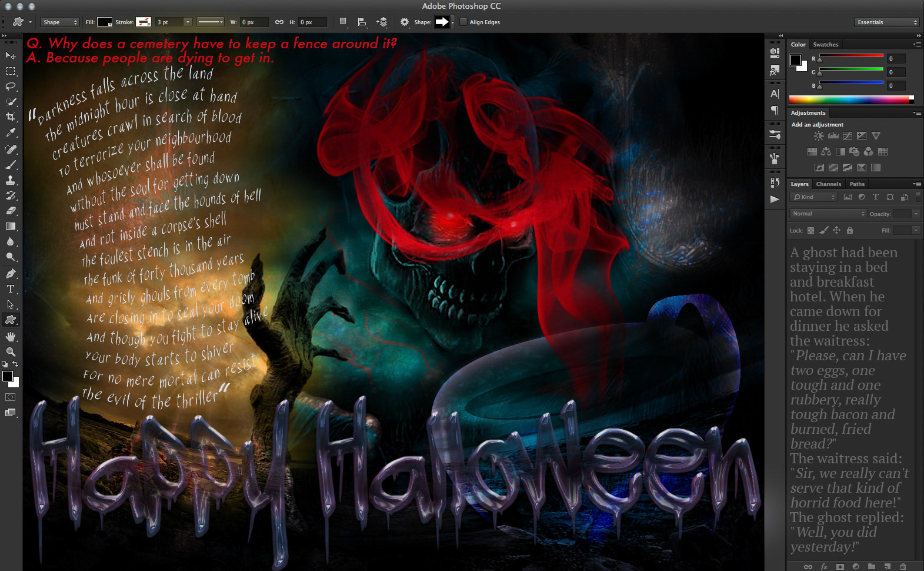Viewport: 924px width, 571px height.
Task: Open the 3D panel icon in dock
Action: (x=775, y=52)
